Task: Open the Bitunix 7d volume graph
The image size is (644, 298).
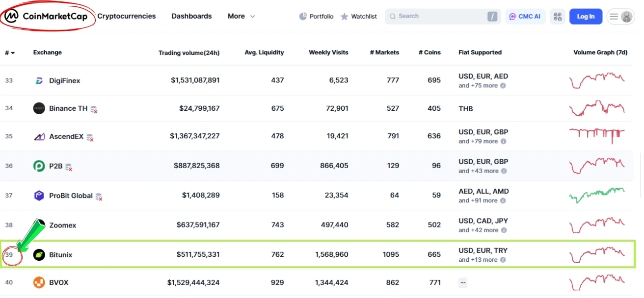Action: pos(597,255)
